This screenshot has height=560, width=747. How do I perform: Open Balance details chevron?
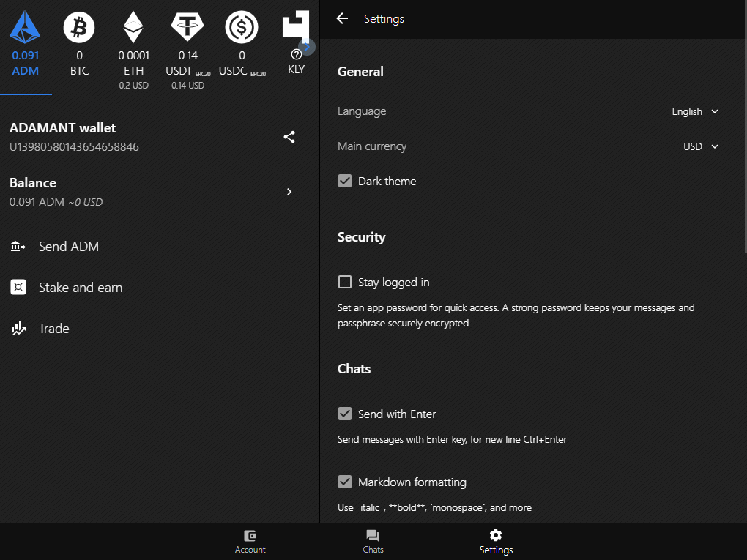pos(289,192)
